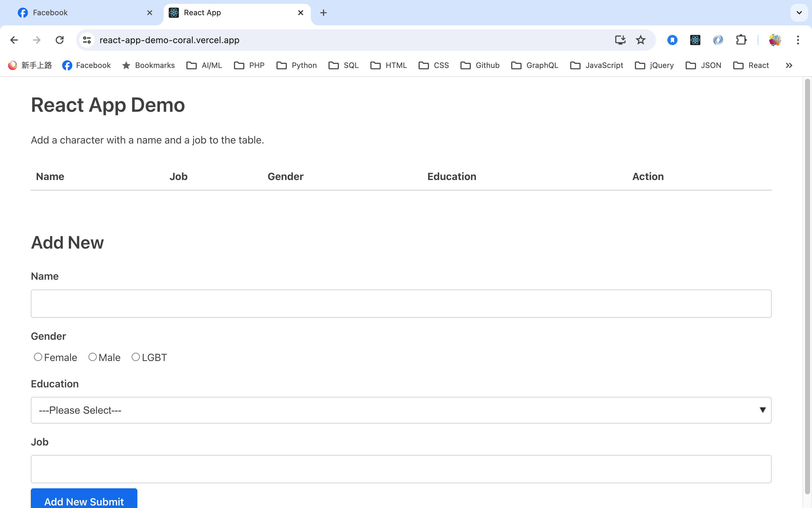Expand the CSS bookmark folder
812x508 pixels.
434,65
